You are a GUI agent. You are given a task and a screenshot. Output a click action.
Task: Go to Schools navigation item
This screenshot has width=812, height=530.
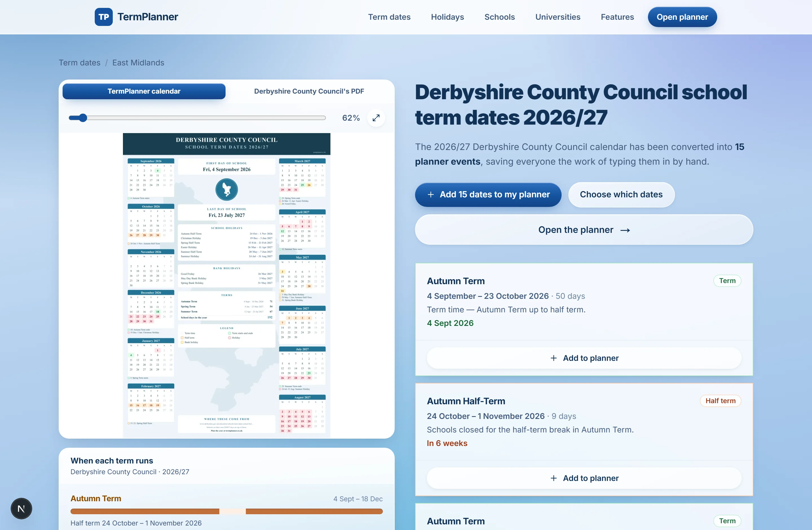tap(500, 17)
